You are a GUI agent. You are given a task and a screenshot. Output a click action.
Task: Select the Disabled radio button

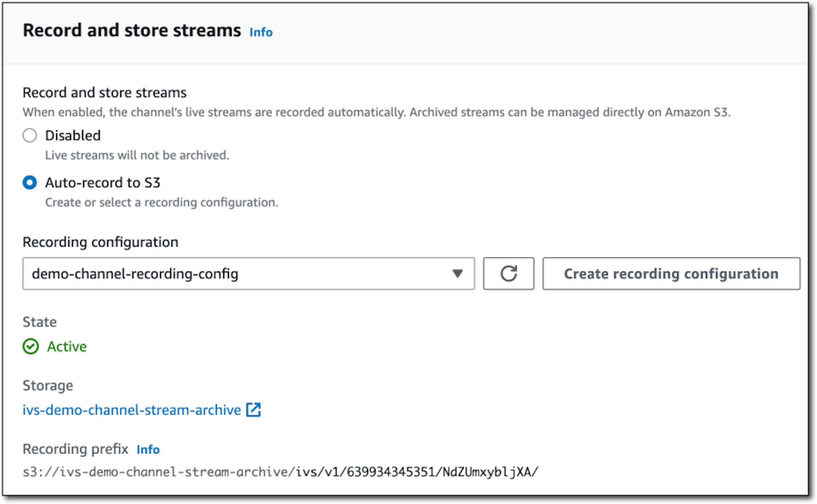pos(30,136)
